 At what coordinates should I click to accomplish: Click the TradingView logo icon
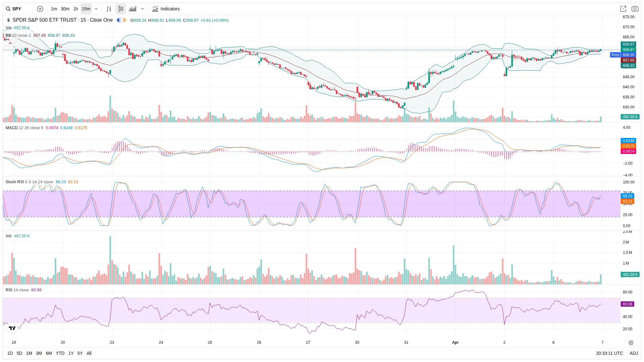click(12, 328)
